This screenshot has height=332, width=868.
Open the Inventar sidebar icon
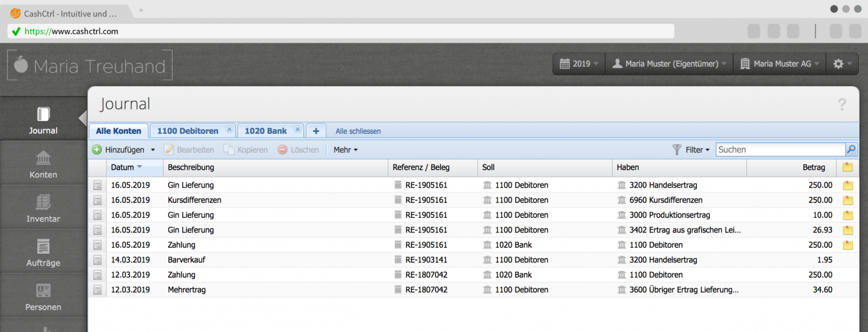(x=43, y=208)
